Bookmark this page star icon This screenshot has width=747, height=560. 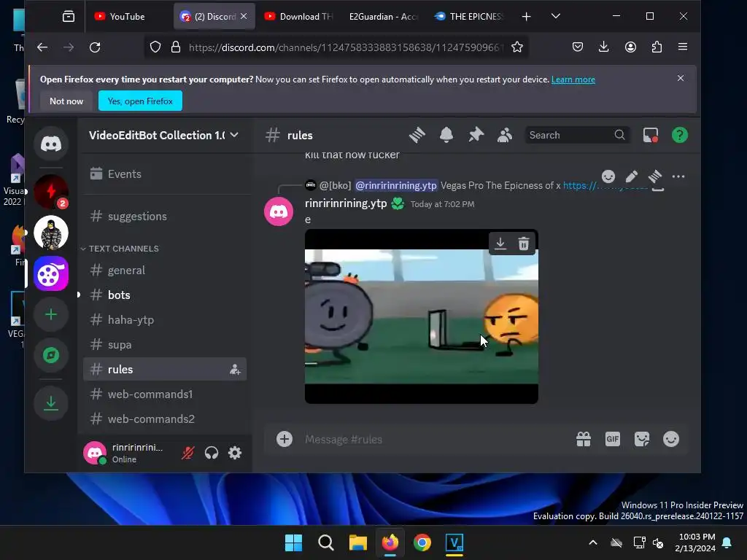[x=517, y=47]
